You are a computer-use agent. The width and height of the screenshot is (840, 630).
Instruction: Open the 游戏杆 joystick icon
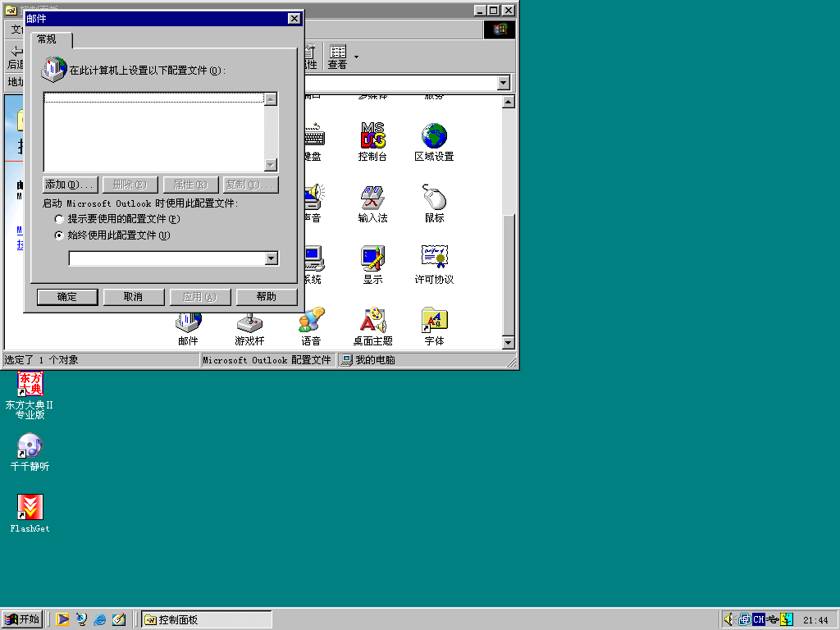(x=249, y=324)
